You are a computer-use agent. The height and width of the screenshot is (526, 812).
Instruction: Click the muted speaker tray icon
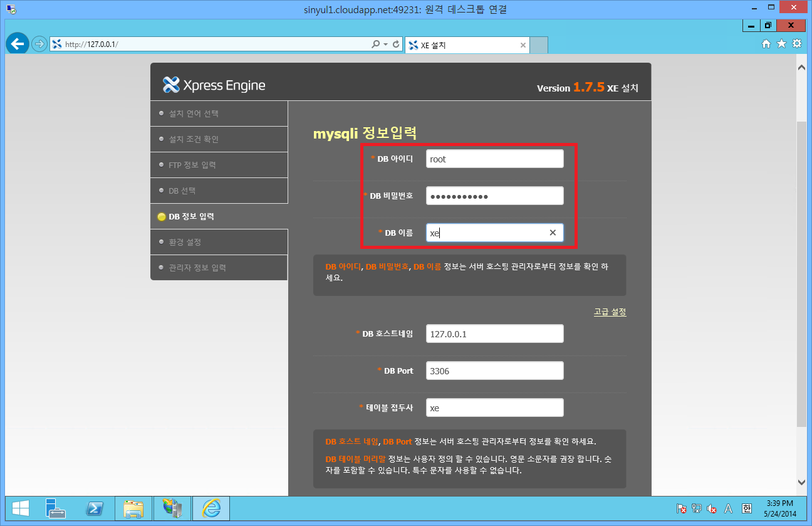pyautogui.click(x=712, y=508)
